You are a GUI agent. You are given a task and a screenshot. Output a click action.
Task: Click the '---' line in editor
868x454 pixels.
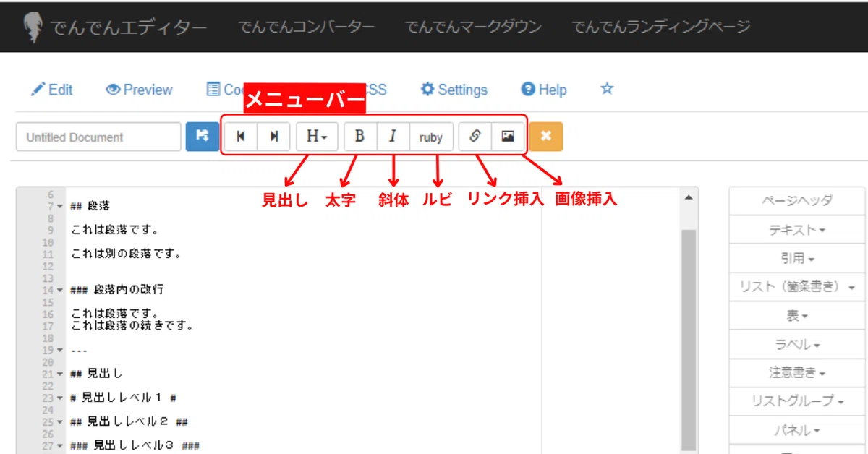coord(79,350)
